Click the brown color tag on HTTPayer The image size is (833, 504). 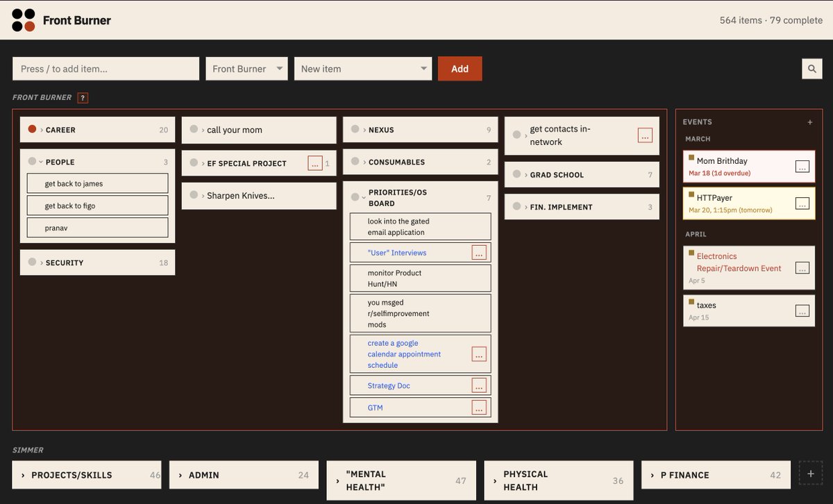[x=691, y=195]
